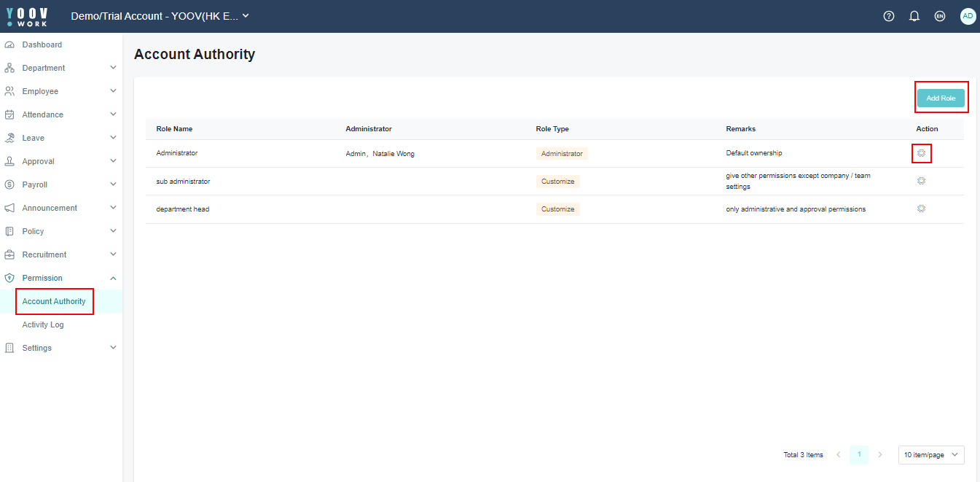
Task: Click the settings gear for department head role
Action: pyautogui.click(x=921, y=209)
